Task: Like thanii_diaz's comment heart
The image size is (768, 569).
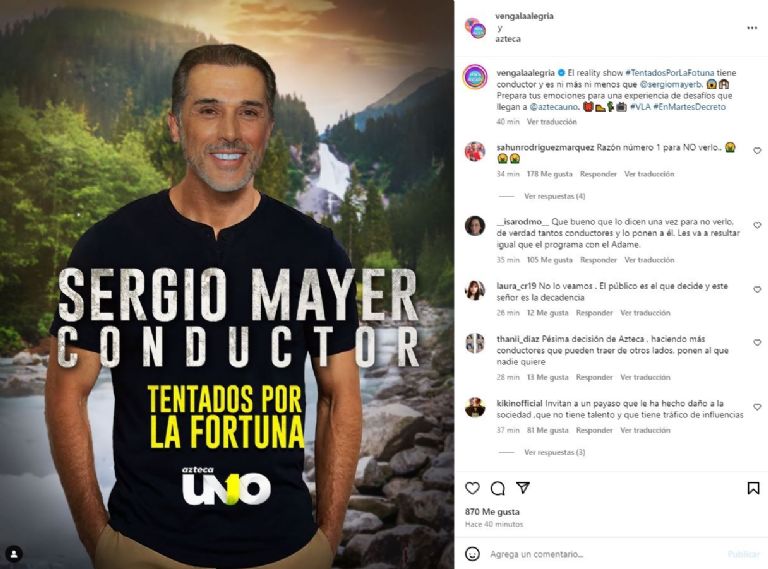Action: click(757, 342)
